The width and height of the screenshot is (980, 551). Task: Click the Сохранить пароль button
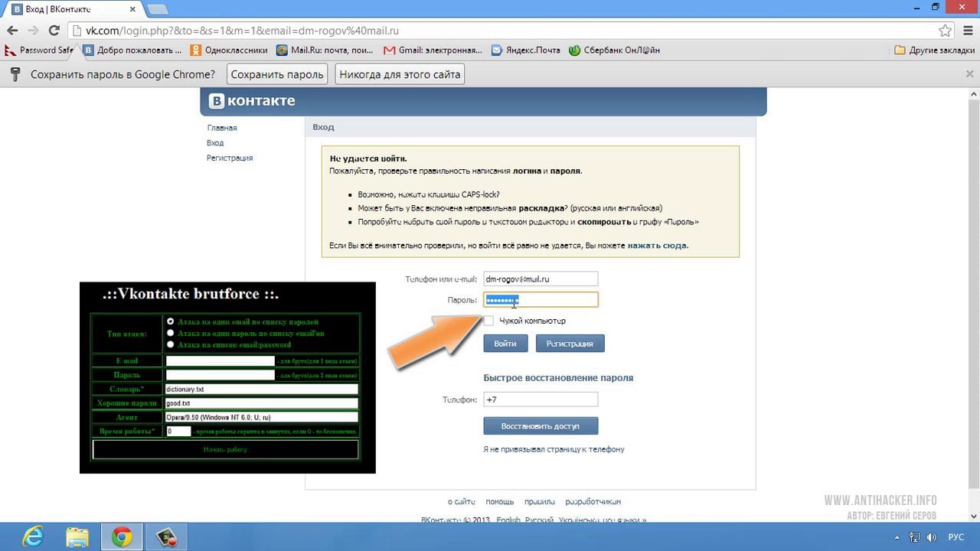click(277, 74)
